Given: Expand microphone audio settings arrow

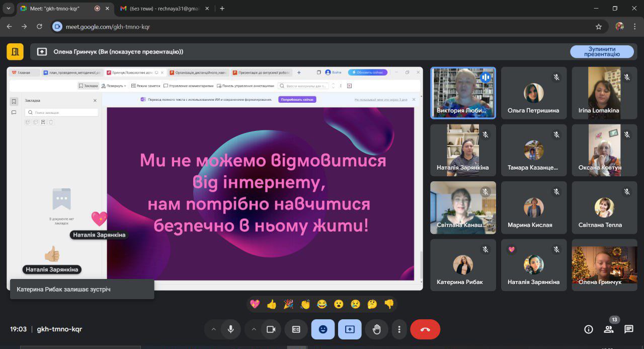Looking at the screenshot, I should click(213, 329).
